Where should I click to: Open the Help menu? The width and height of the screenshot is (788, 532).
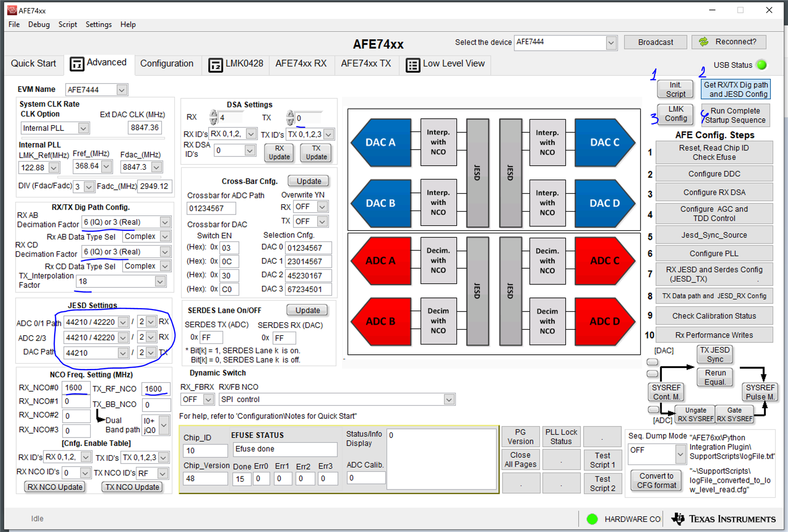pos(128,25)
